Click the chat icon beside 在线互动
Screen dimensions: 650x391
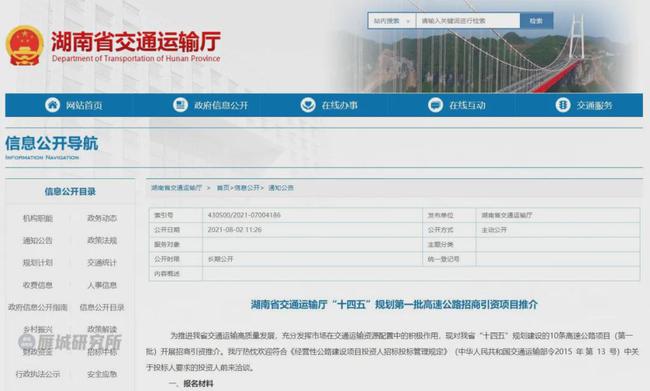tap(435, 105)
